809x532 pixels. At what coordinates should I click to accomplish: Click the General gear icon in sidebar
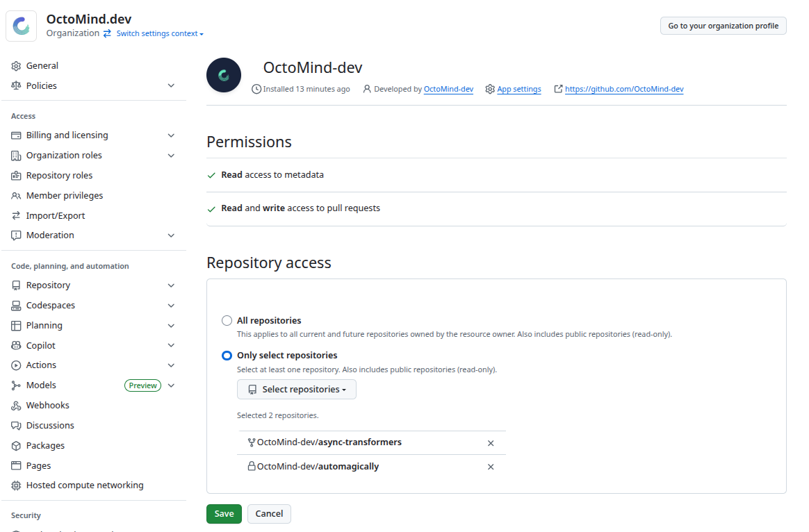click(16, 65)
